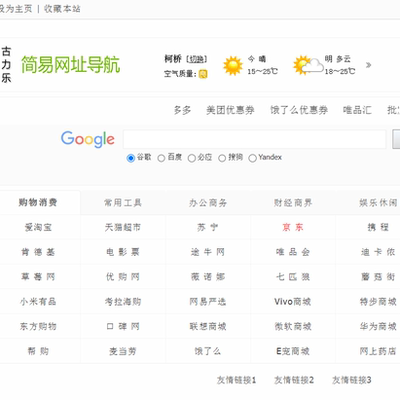Open the 迪卡侬 link
Viewport: 400px width, 400px height.
378,252
